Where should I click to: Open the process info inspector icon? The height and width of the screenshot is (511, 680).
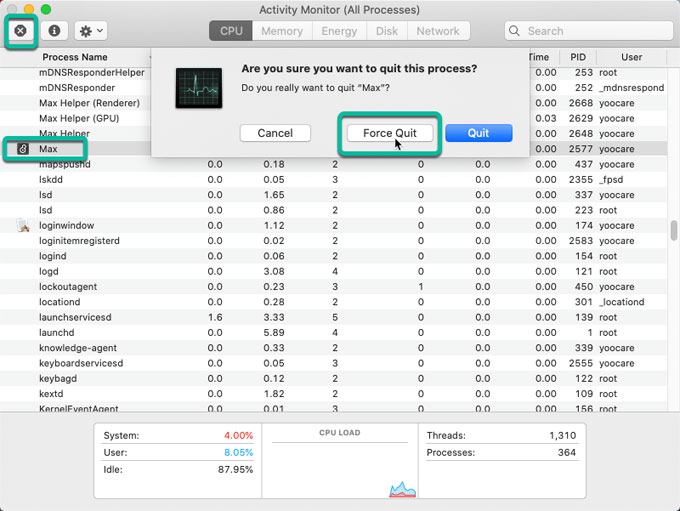pyautogui.click(x=54, y=31)
